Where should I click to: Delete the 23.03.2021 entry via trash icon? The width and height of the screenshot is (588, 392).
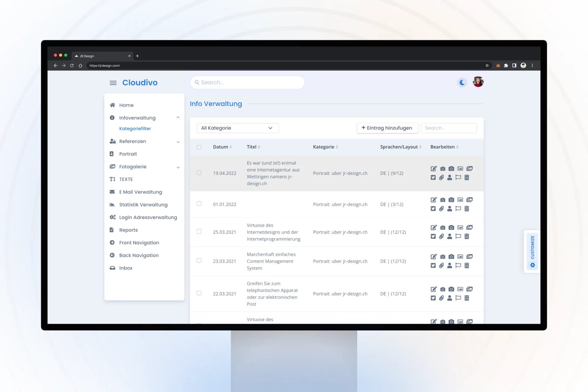point(467,266)
